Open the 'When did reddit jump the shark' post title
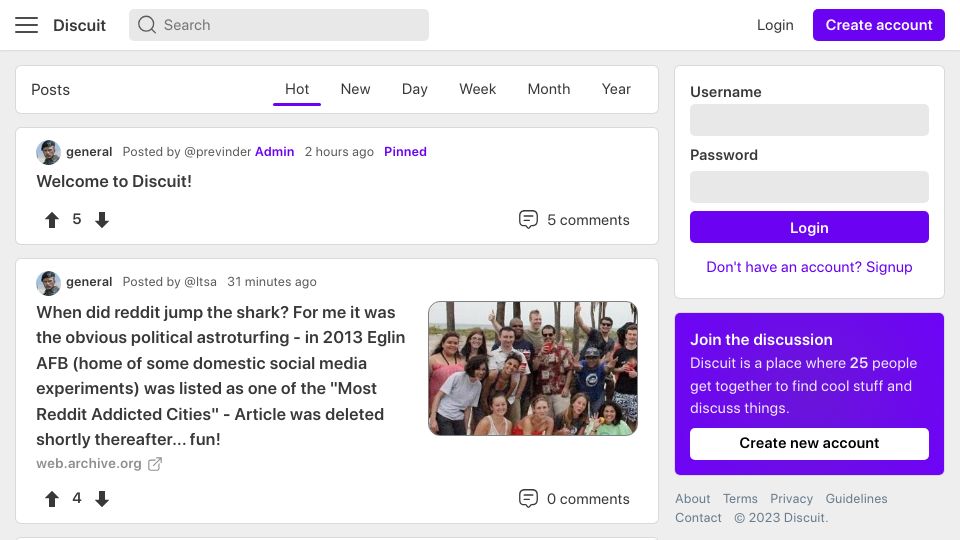The height and width of the screenshot is (540, 960). [221, 375]
